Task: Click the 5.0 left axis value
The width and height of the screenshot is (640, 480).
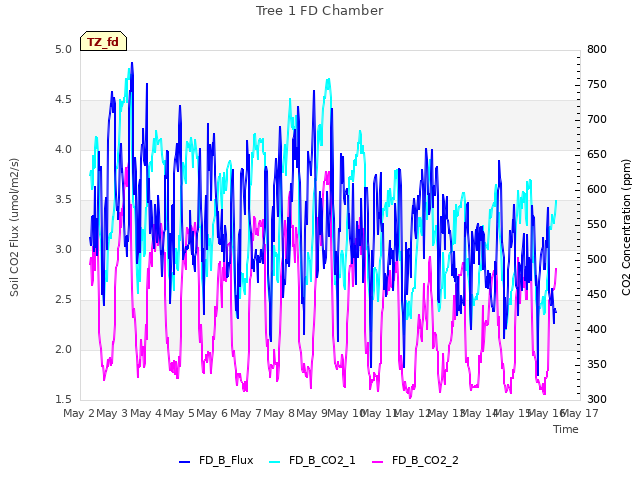Action: [63, 50]
